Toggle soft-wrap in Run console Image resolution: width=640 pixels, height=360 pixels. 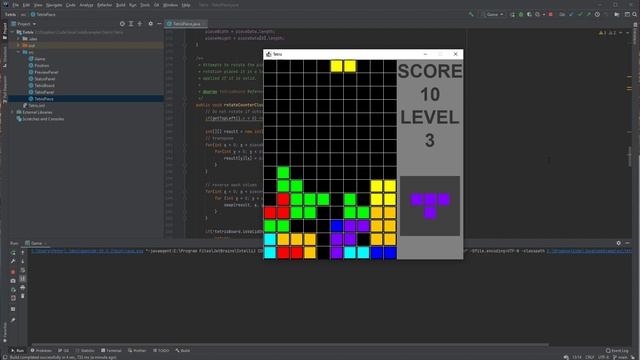22,270
